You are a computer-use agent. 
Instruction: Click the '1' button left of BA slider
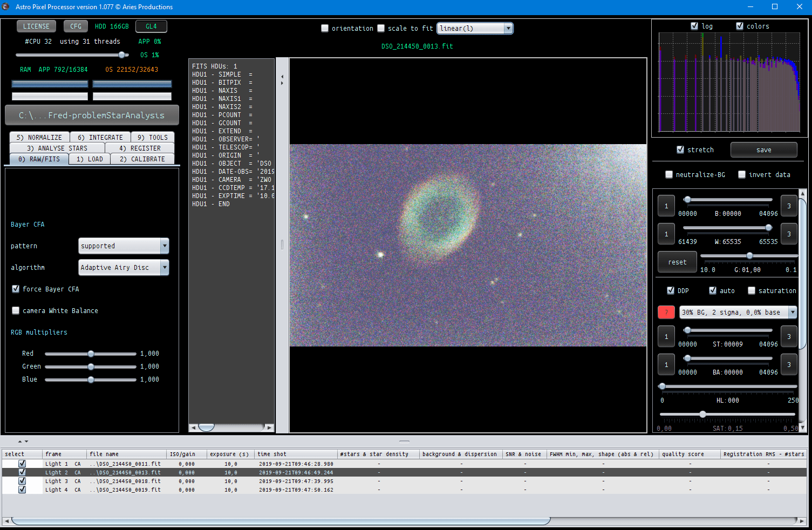click(666, 364)
